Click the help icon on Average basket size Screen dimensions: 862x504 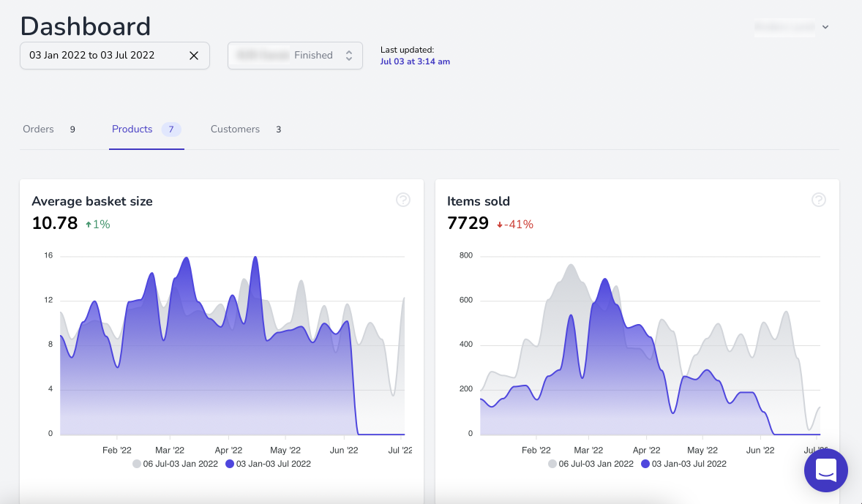pyautogui.click(x=402, y=200)
